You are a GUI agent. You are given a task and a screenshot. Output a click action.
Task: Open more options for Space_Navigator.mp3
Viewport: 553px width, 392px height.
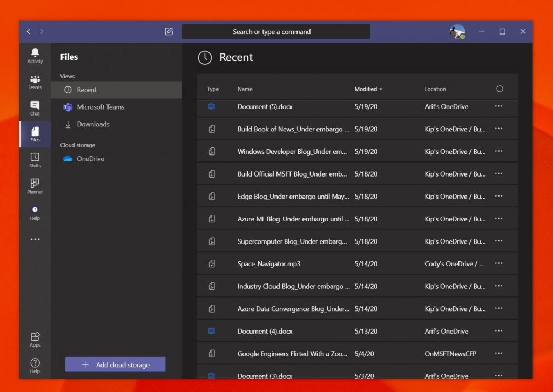(498, 263)
